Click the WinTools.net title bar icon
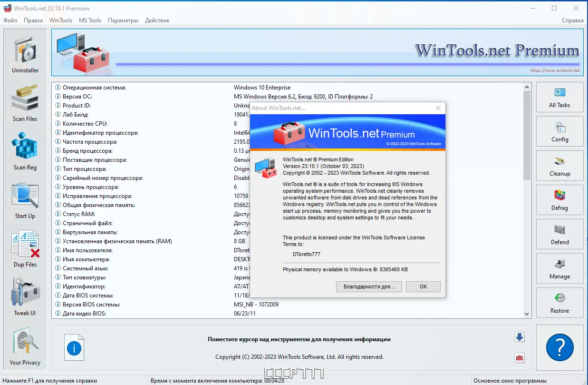588x385 pixels. point(8,9)
